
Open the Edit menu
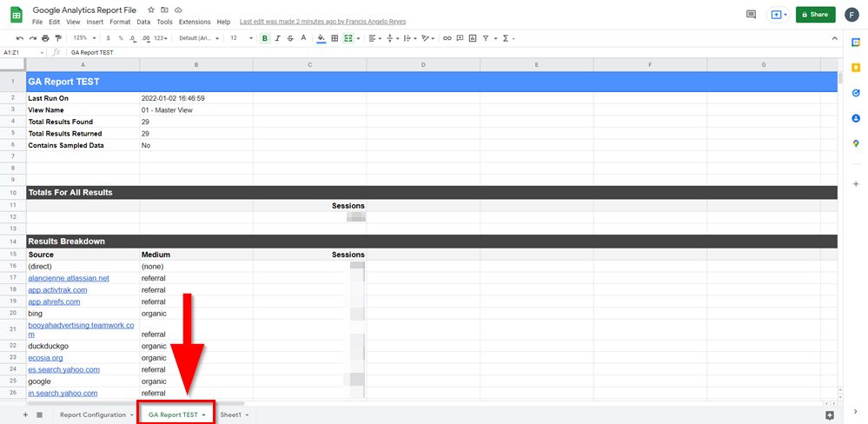coord(54,22)
